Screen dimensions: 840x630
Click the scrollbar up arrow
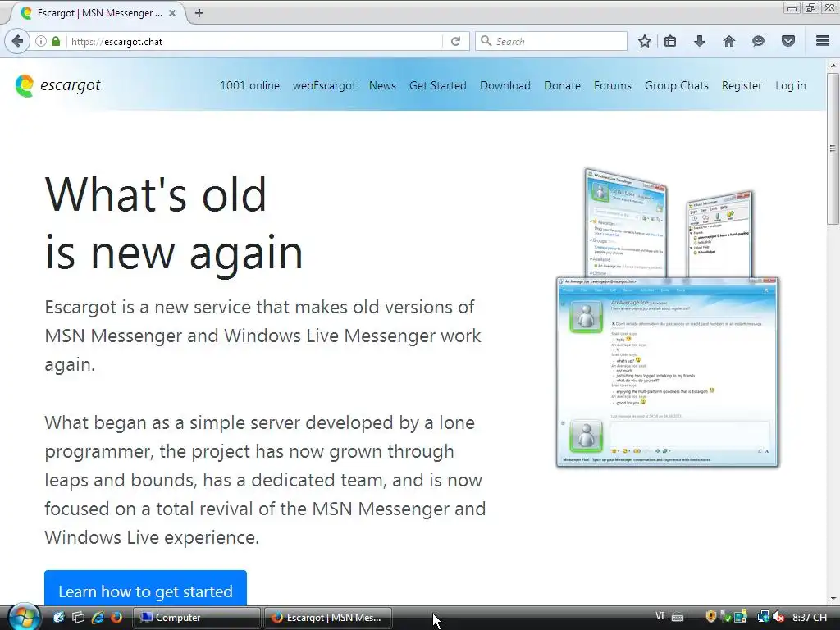(x=833, y=65)
